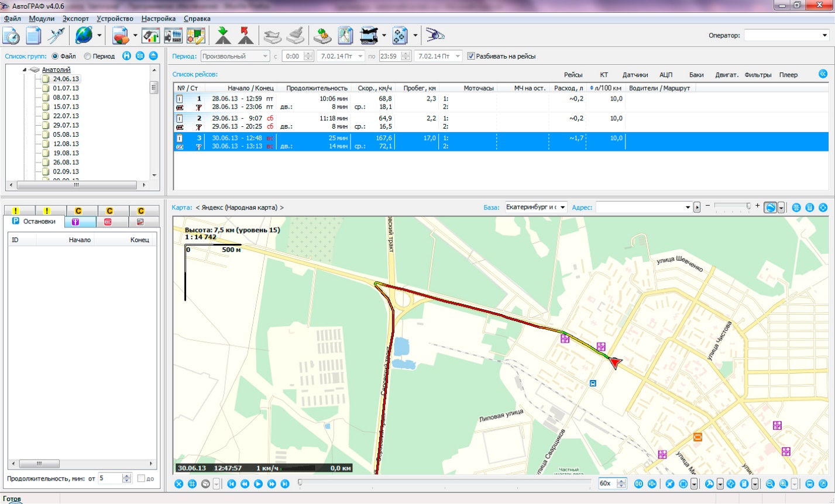Toggle 'Разбивать на рейсы' checkbox

coord(471,56)
